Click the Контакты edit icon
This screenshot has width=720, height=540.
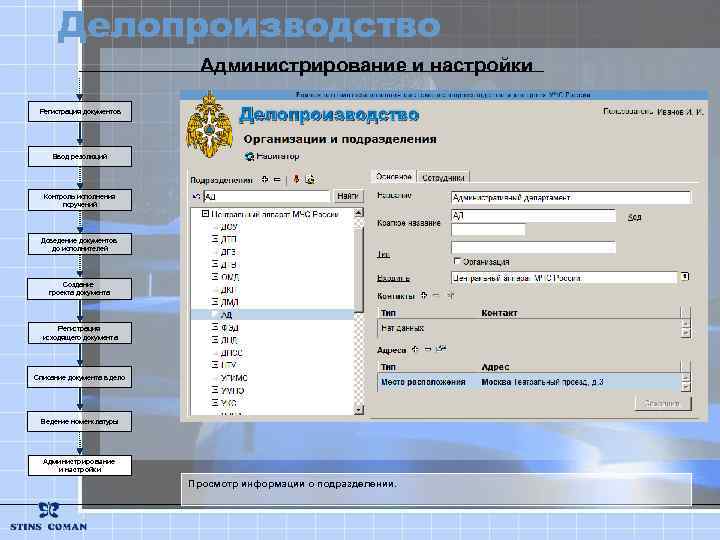click(x=450, y=296)
